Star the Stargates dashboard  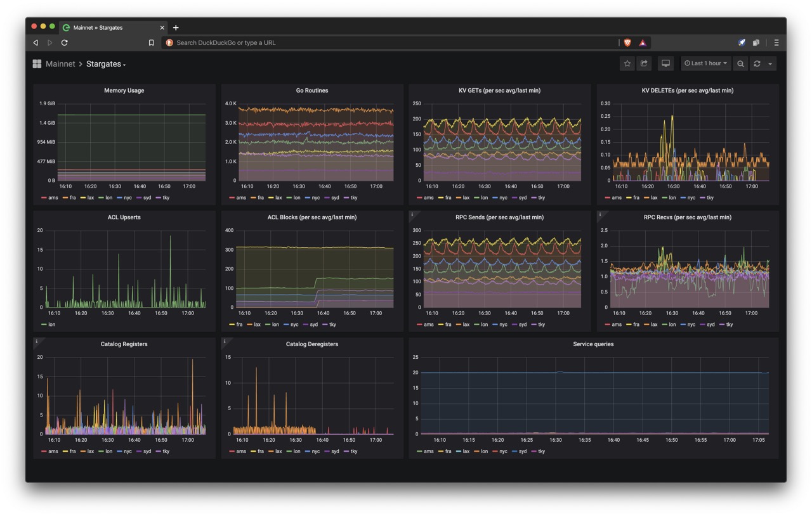point(627,63)
